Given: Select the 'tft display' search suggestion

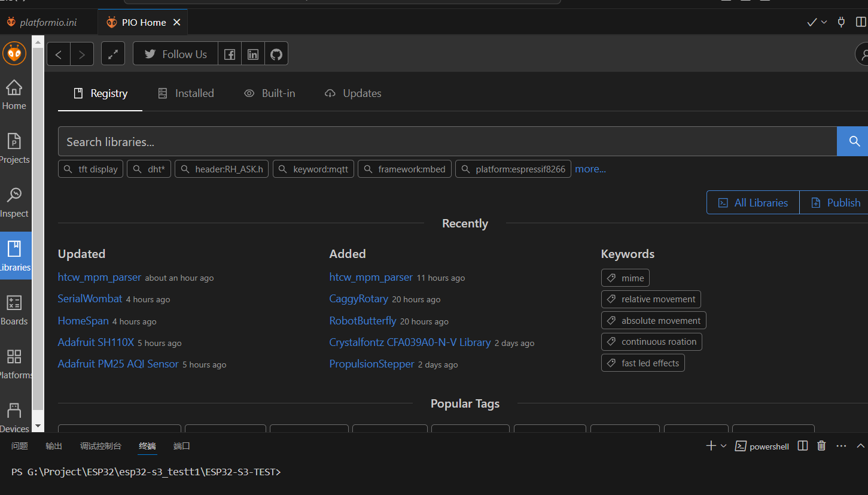Looking at the screenshot, I should [91, 169].
